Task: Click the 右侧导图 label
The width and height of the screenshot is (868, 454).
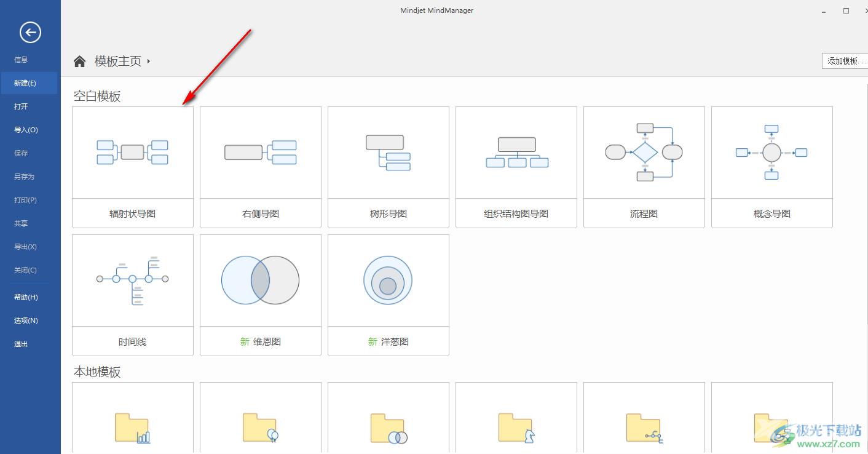Action: [x=261, y=213]
